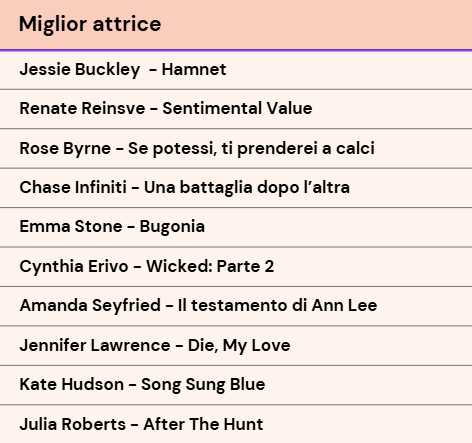This screenshot has height=443, width=472.
Task: Click the film title Die, My Love
Action: click(239, 346)
